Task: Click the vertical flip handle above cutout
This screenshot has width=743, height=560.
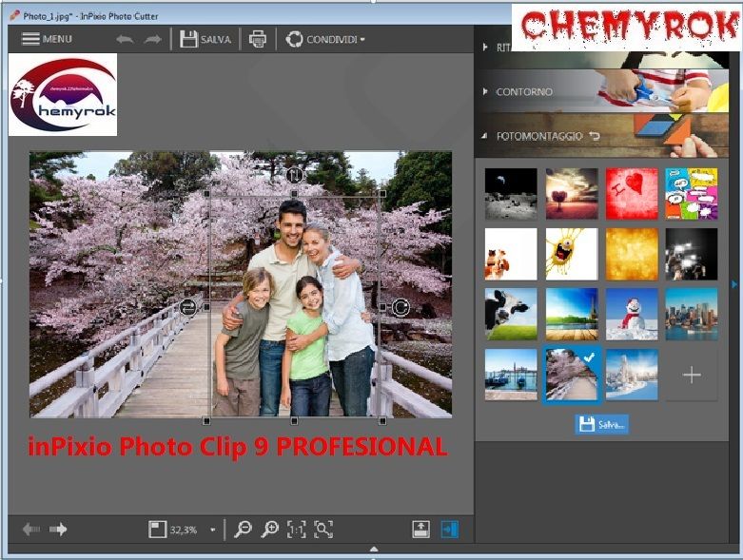Action: [294, 176]
